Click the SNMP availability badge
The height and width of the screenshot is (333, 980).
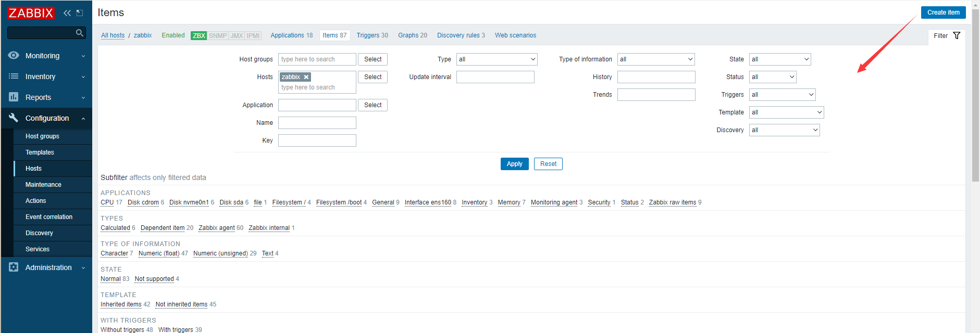coord(218,35)
